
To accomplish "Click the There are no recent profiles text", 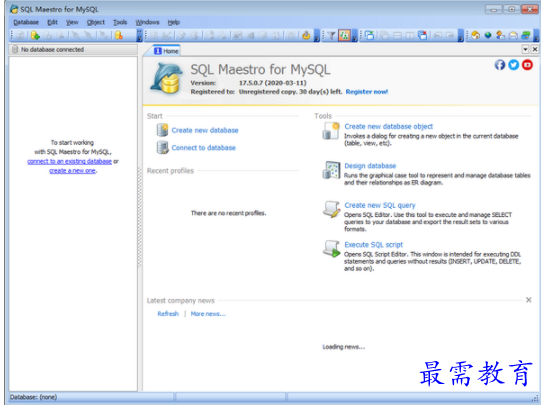I will click(228, 213).
